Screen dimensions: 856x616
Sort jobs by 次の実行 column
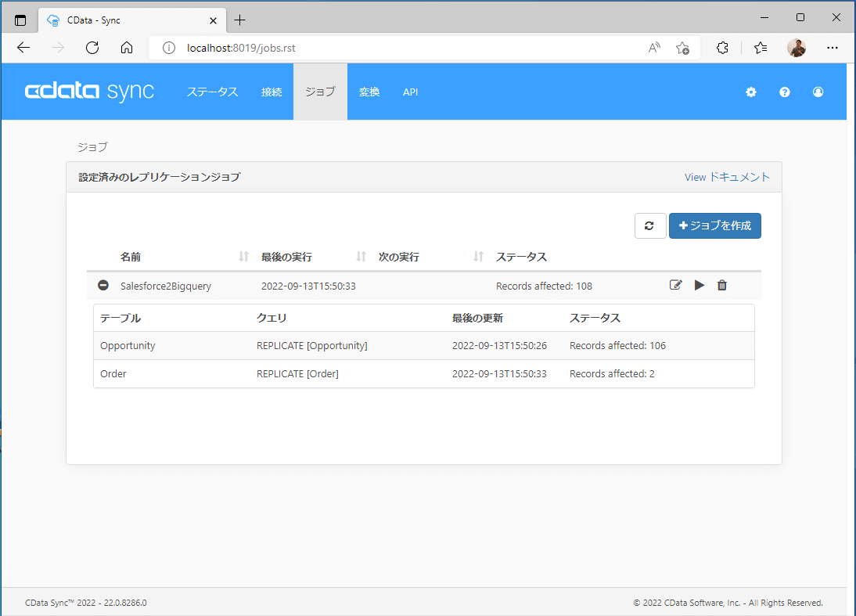point(479,257)
